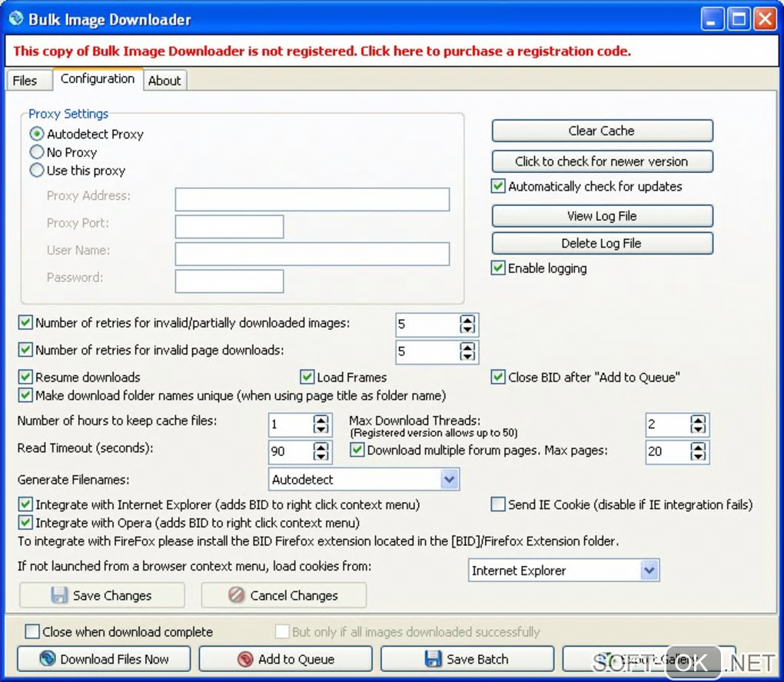This screenshot has height=682, width=784.
Task: Toggle retries for invalid/partially downloaded images checkbox
Action: coord(25,322)
